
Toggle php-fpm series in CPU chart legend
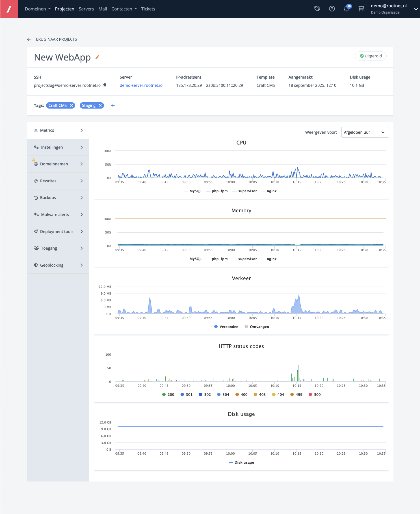click(x=217, y=191)
